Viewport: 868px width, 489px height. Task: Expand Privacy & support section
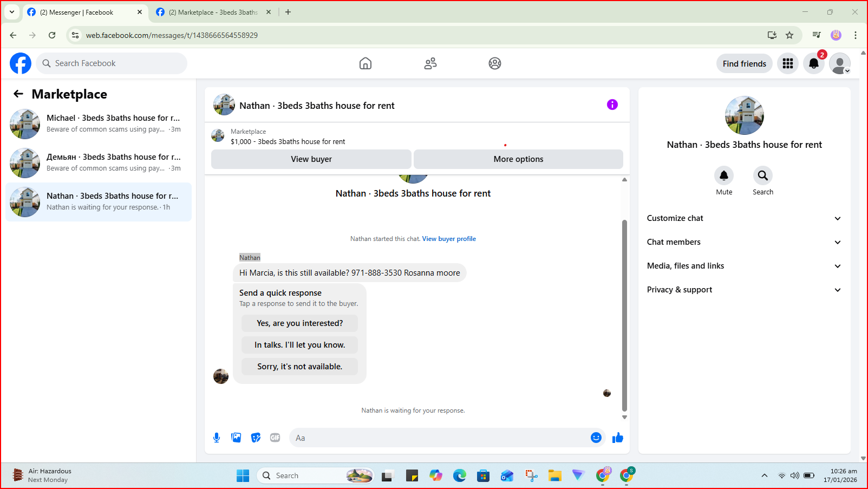pos(745,290)
